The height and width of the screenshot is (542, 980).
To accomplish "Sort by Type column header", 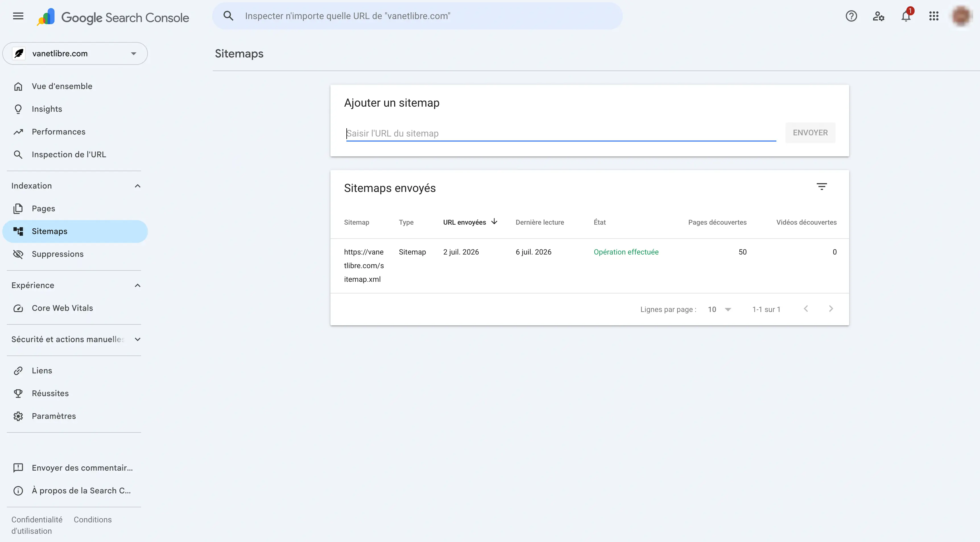I will (406, 222).
